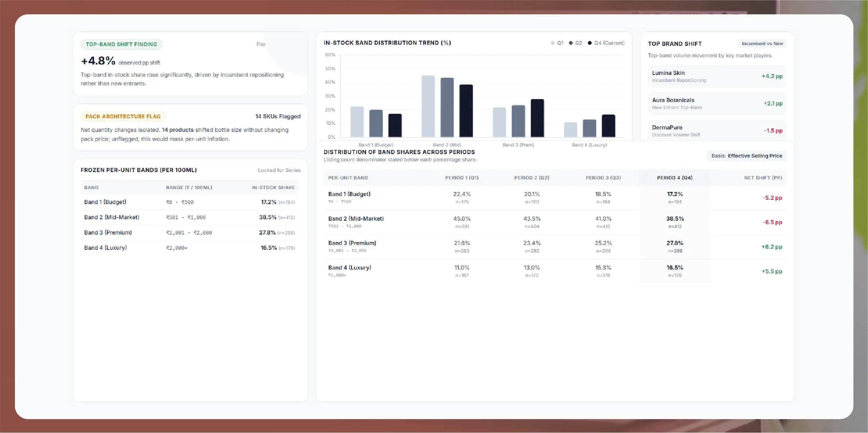Click the -1.5 pp DermaPure value

773,131
